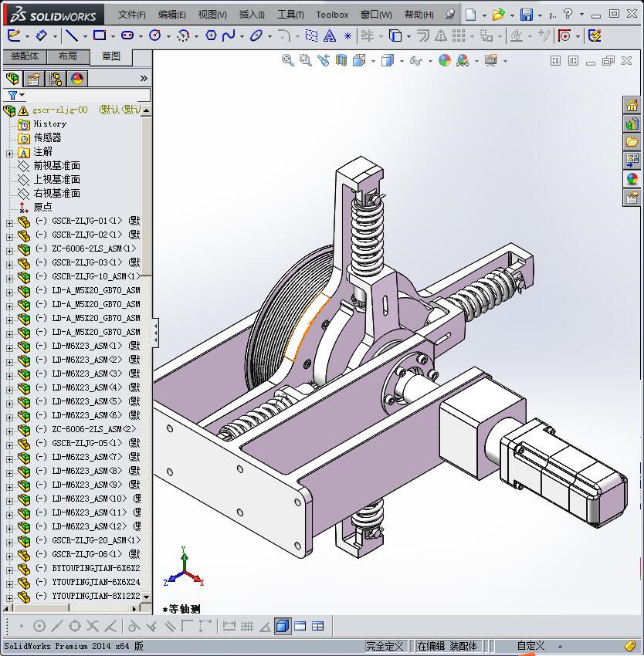
Task: Expand the LD-M6X23_ASM<1> component
Action: [9, 348]
